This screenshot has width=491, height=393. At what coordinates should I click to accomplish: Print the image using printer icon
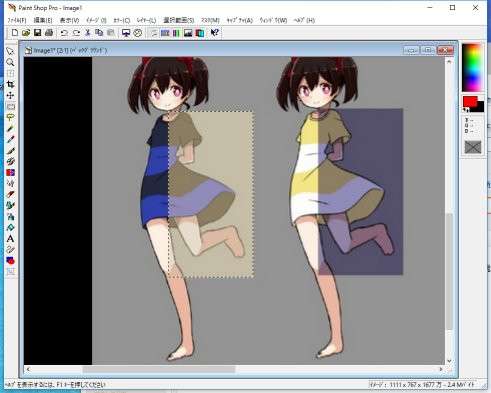(x=49, y=33)
